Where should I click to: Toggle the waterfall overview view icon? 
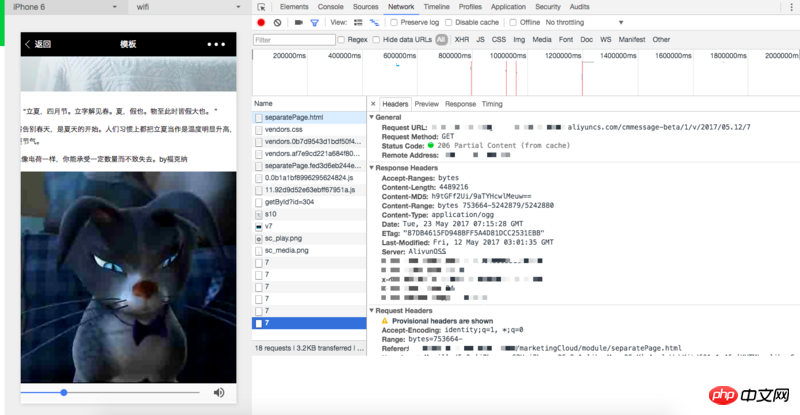pos(374,22)
